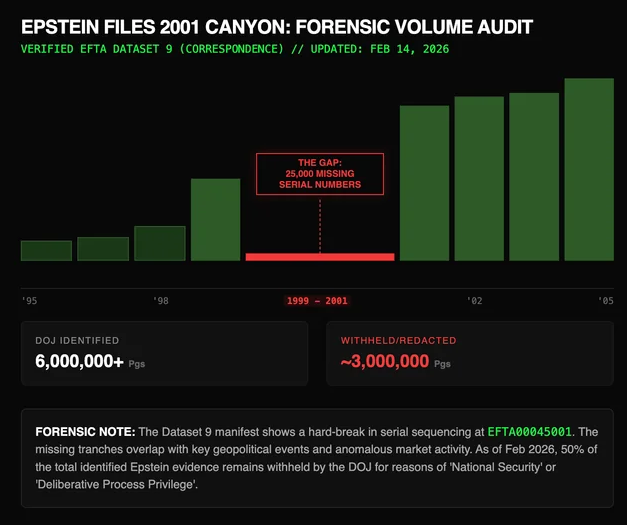
Task: Click the red '~3,000,000' value
Action: coord(385,361)
